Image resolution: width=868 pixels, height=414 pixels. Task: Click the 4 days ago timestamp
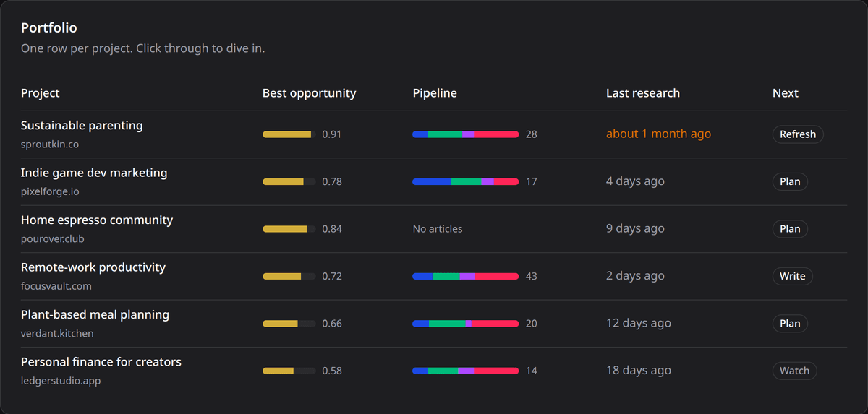coord(635,181)
